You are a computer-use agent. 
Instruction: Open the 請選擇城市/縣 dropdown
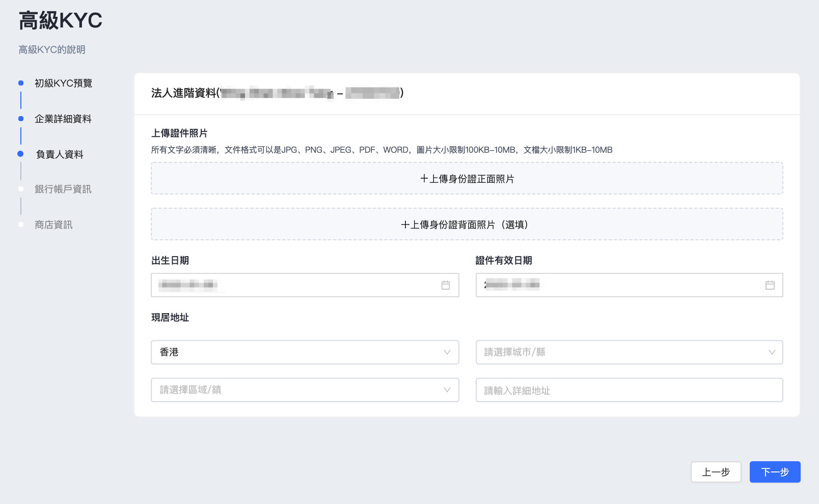pos(630,352)
